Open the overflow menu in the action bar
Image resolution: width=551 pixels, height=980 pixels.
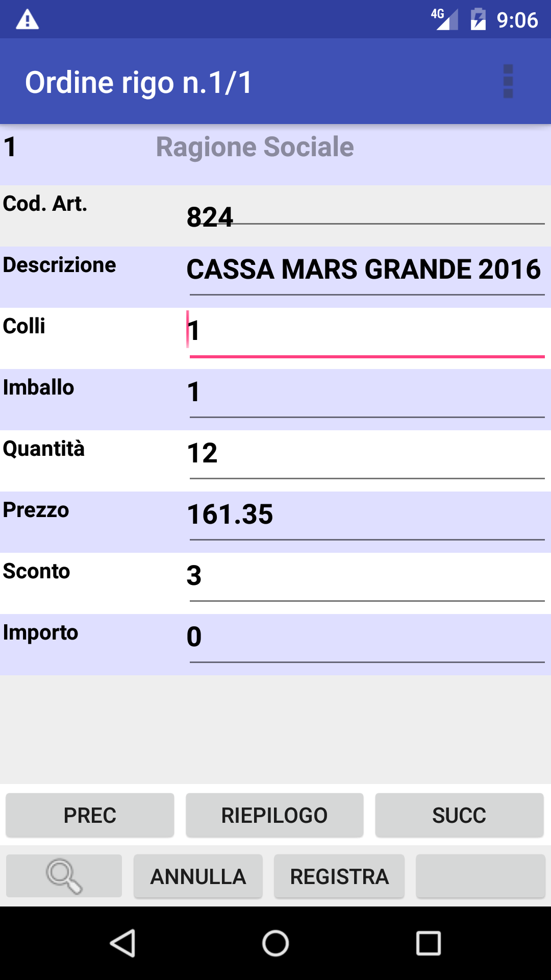[509, 82]
